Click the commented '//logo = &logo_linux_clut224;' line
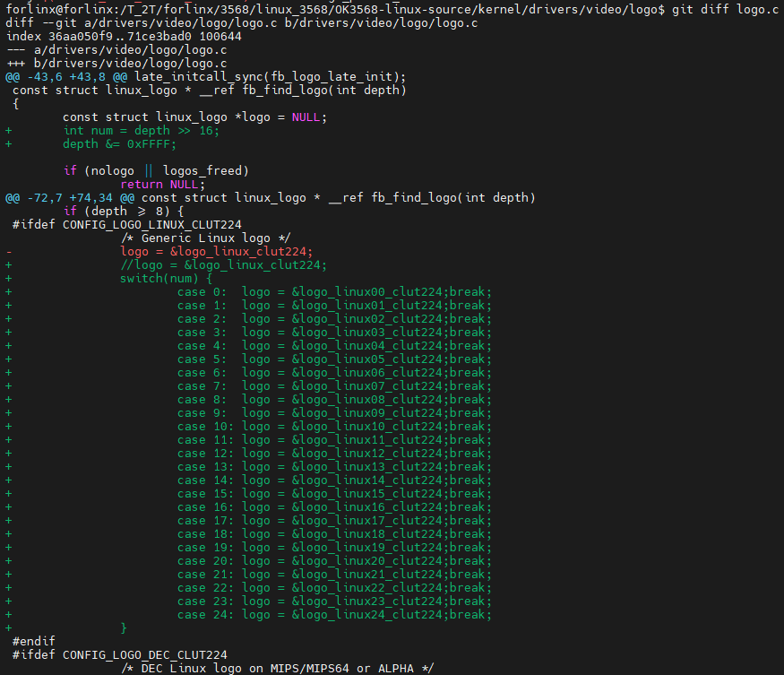Viewport: 784px width, 675px height. click(223, 264)
